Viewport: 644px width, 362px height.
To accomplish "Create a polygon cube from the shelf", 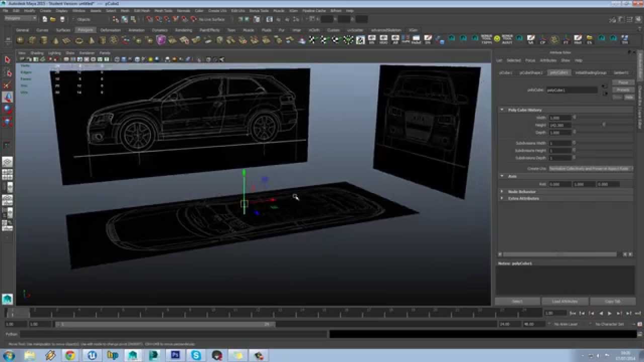I will click(x=32, y=40).
